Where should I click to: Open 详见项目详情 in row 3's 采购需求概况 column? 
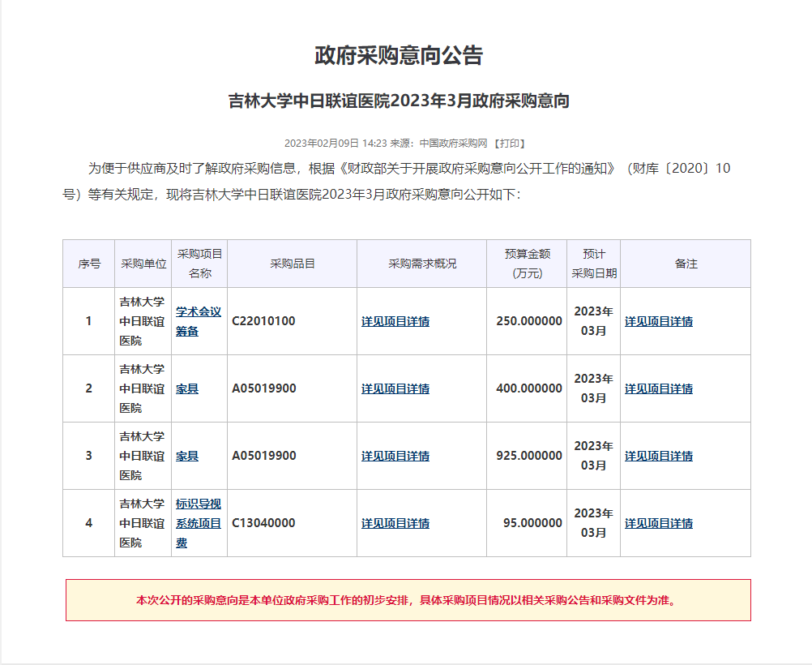click(x=395, y=456)
